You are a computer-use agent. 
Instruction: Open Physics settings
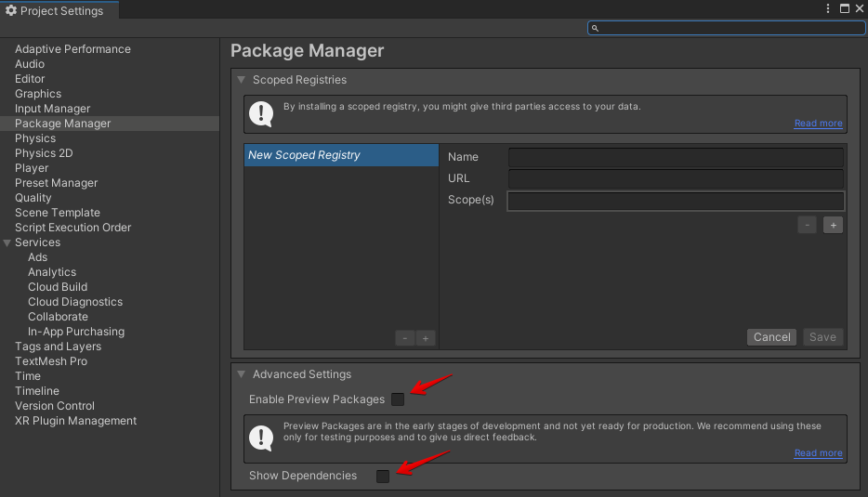click(x=35, y=138)
